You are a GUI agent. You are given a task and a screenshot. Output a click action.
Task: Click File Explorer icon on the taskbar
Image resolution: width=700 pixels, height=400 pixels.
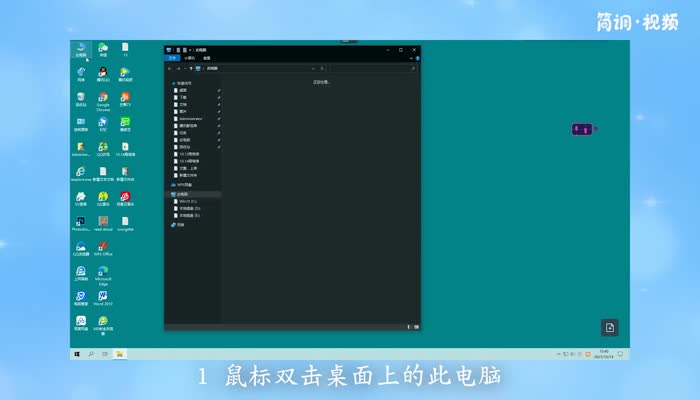tap(120, 354)
